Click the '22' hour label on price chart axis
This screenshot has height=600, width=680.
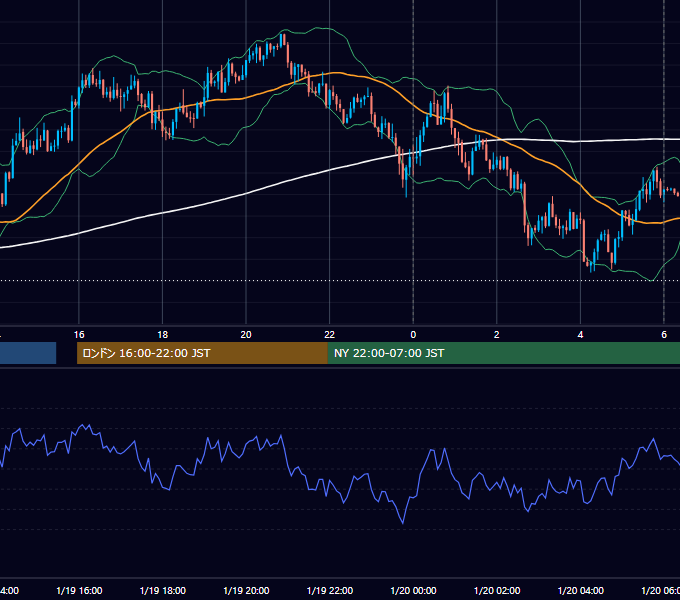coord(330,335)
